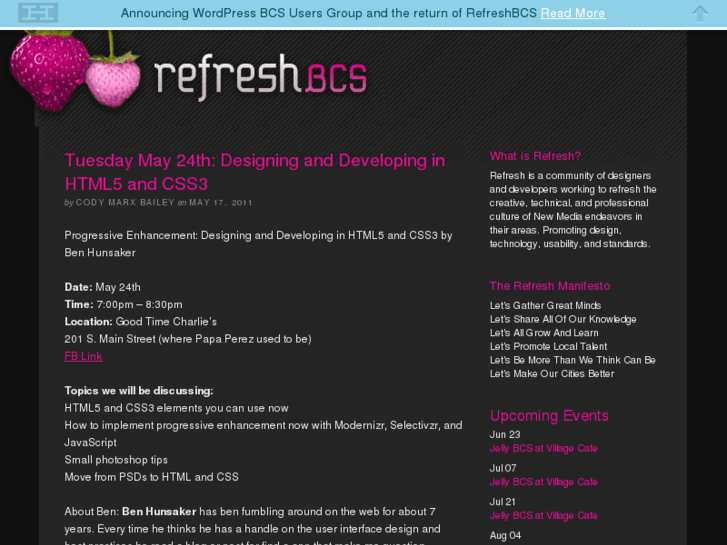The image size is (727, 545).
Task: Click the 'Jun 23' event date
Action: coord(505,435)
